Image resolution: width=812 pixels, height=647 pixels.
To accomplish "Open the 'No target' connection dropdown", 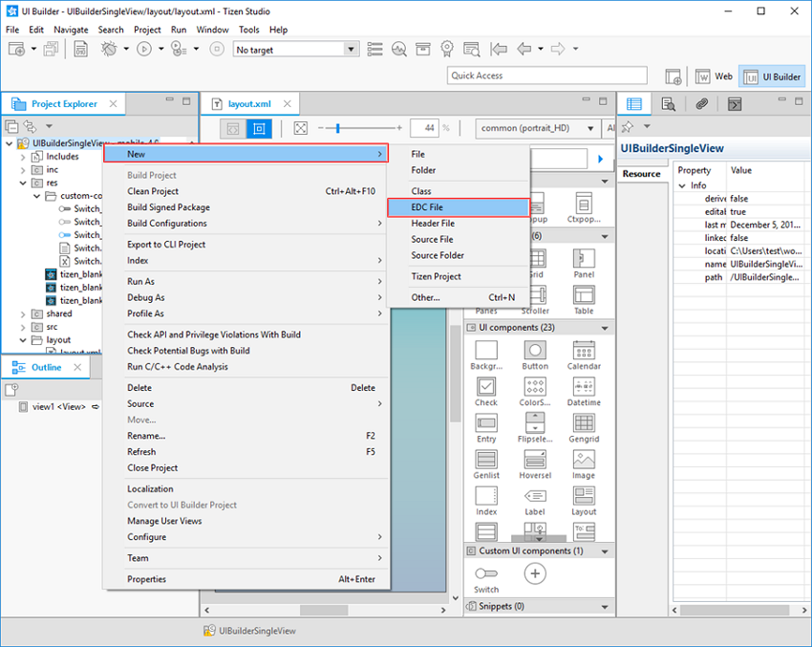I will pyautogui.click(x=294, y=49).
